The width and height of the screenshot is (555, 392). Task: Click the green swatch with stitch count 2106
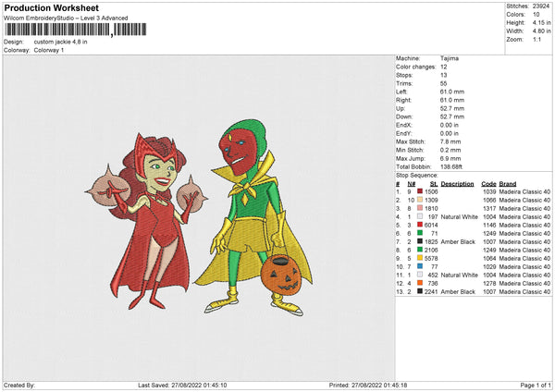coord(422,250)
